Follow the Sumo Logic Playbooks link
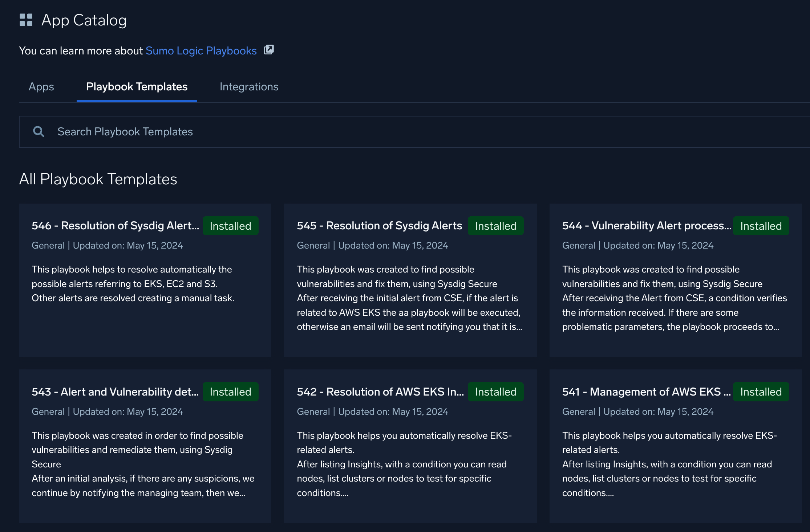810x532 pixels. click(201, 50)
